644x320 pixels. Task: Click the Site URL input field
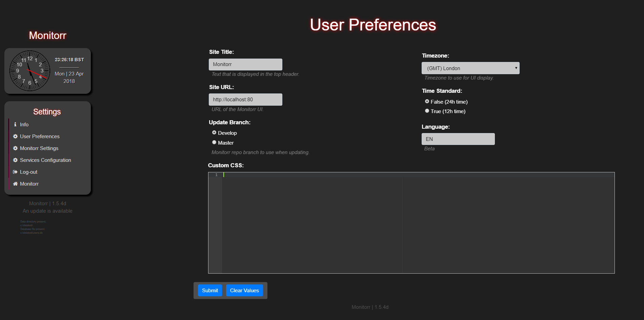[245, 99]
